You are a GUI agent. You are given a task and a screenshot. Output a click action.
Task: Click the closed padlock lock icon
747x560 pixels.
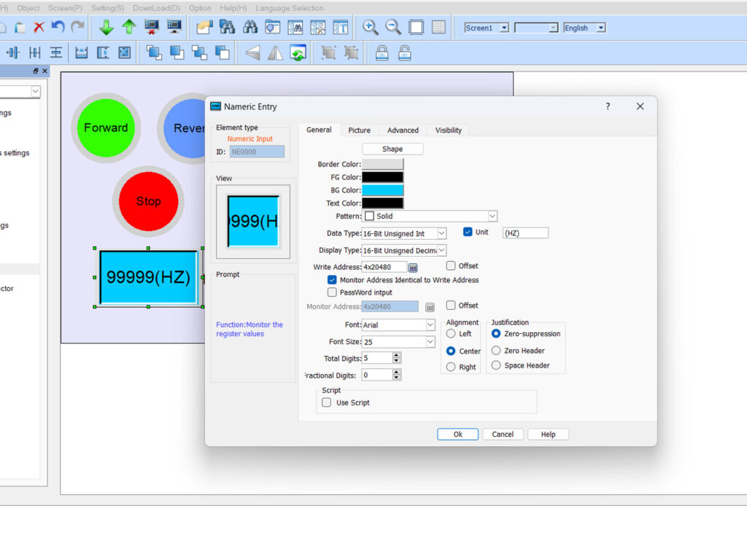coord(382,52)
